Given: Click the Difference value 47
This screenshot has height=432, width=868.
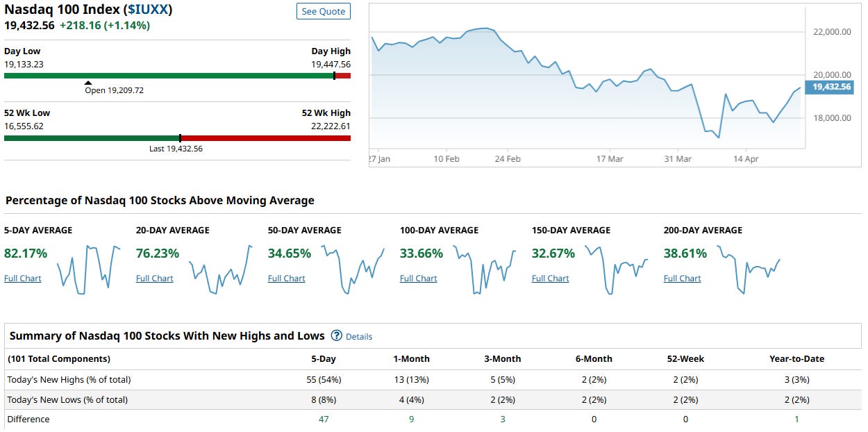Looking at the screenshot, I should (324, 419).
